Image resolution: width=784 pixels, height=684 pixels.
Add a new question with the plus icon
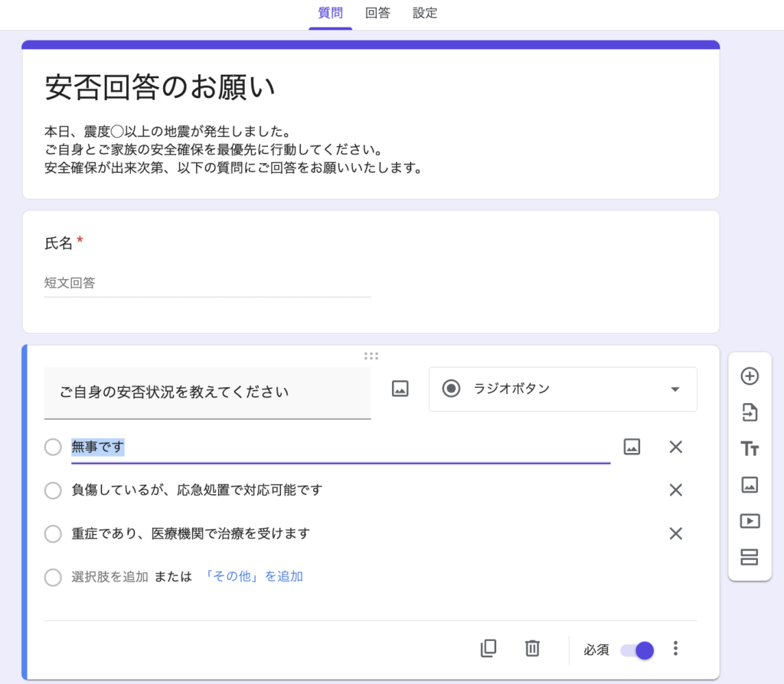[750, 376]
